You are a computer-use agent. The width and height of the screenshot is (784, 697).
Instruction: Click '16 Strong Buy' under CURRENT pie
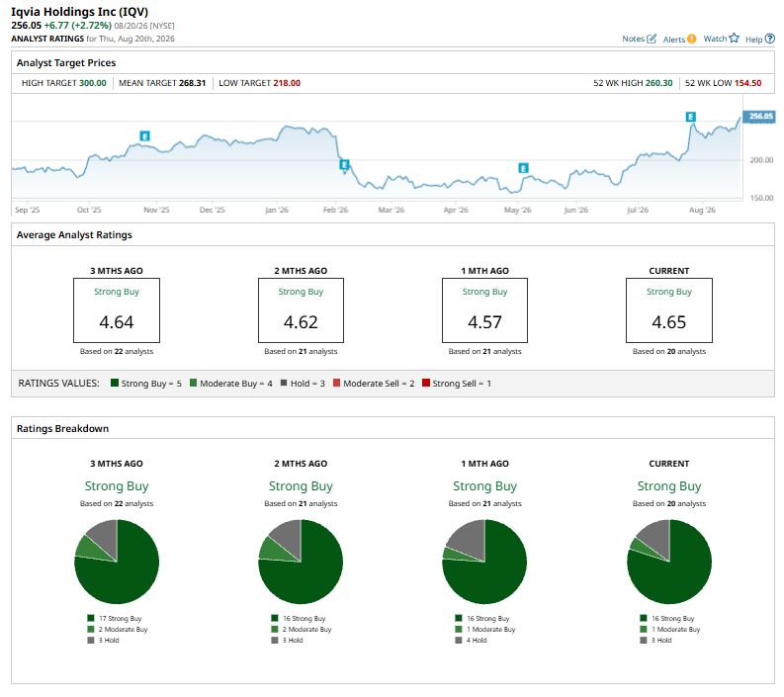pyautogui.click(x=667, y=619)
